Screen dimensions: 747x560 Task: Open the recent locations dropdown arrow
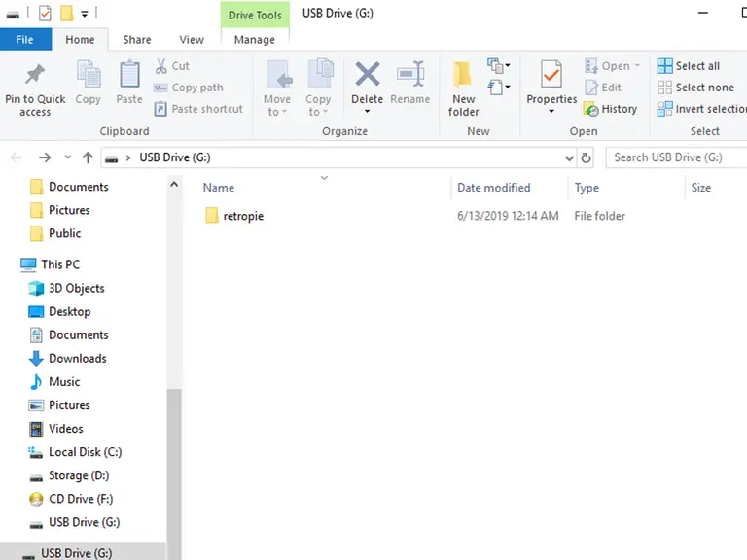pos(67,157)
